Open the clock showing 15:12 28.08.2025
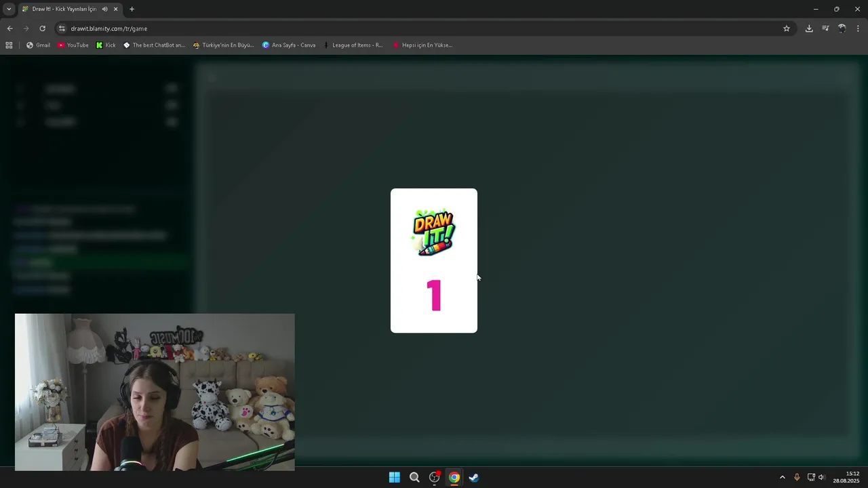Image resolution: width=868 pixels, height=488 pixels. [x=846, y=477]
